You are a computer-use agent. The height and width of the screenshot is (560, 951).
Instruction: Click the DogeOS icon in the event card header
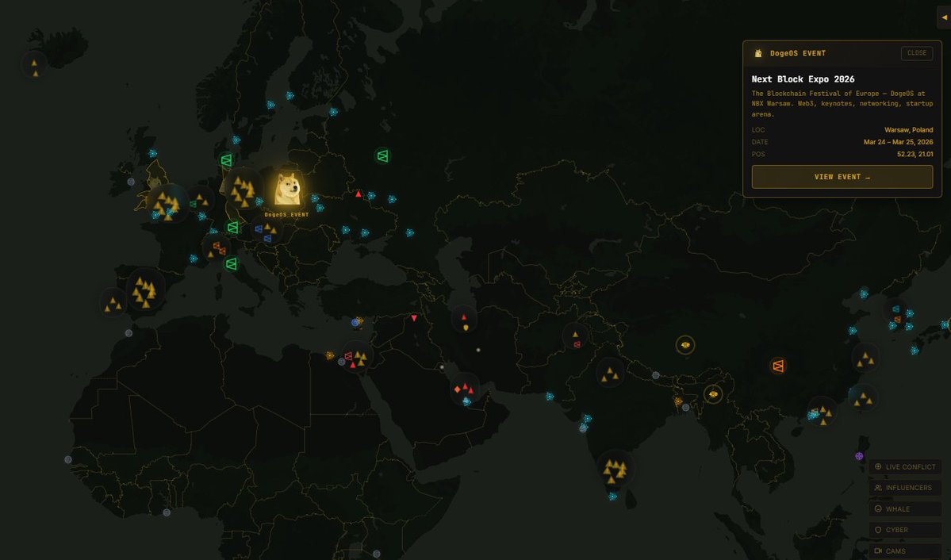758,53
